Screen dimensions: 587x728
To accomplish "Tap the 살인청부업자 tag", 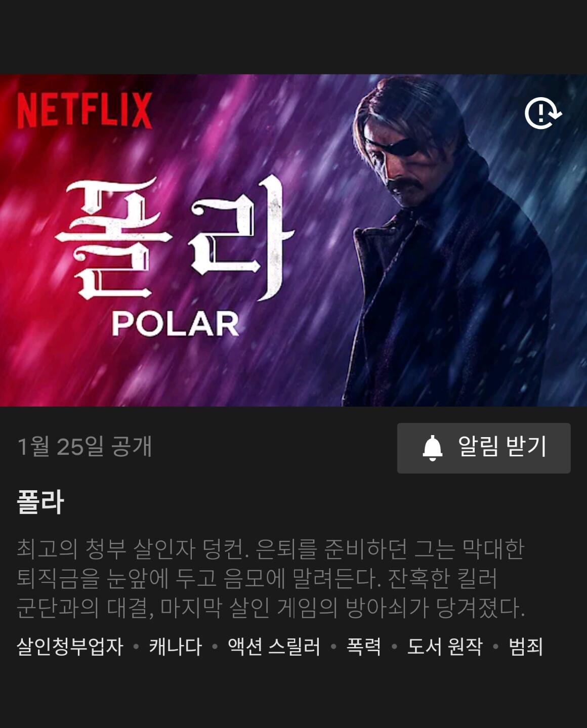I will [x=70, y=647].
